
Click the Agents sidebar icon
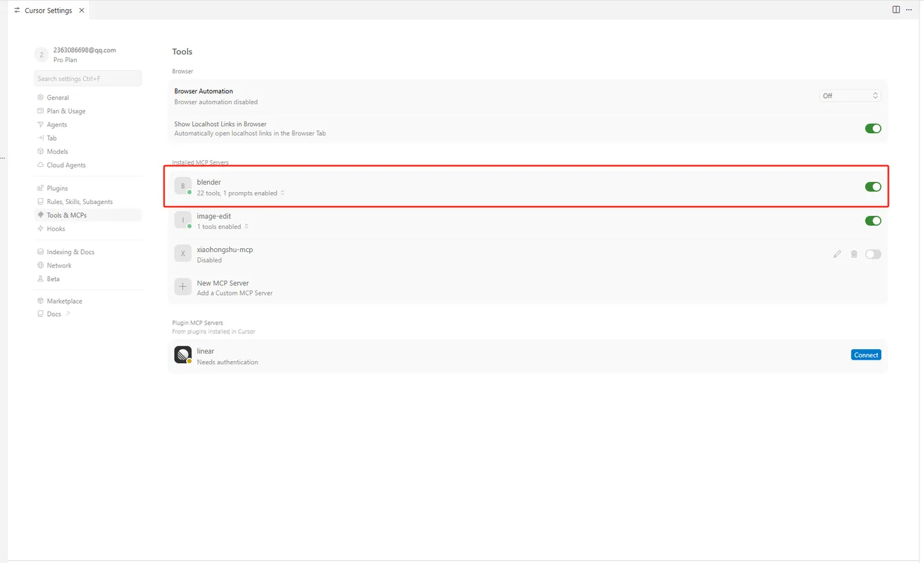pos(40,125)
